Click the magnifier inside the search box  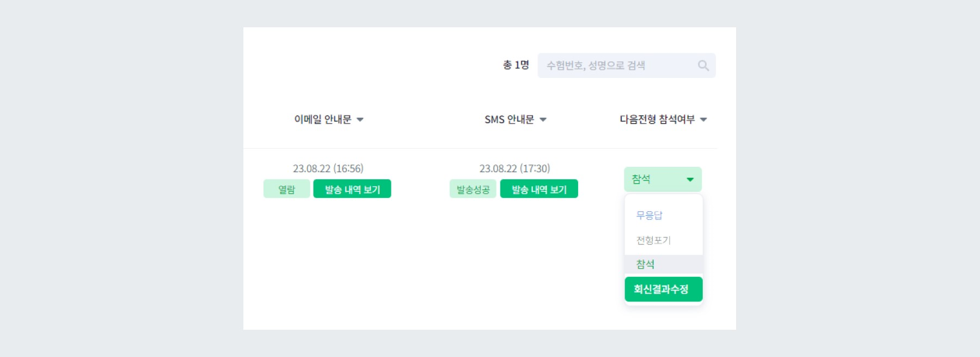(703, 65)
